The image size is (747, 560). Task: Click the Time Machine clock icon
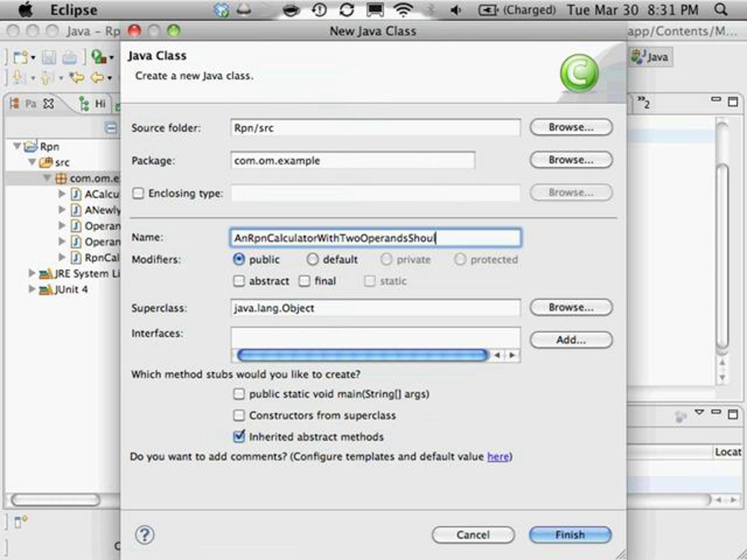click(x=319, y=10)
